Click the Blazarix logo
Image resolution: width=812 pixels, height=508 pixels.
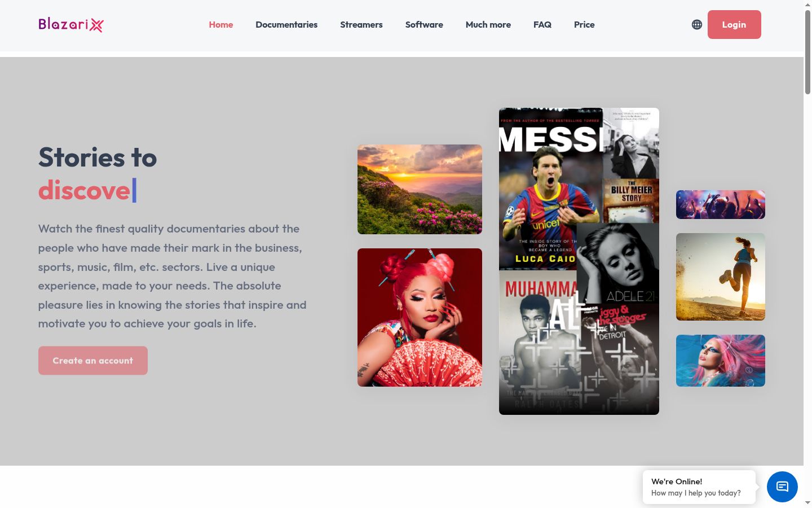pos(71,24)
